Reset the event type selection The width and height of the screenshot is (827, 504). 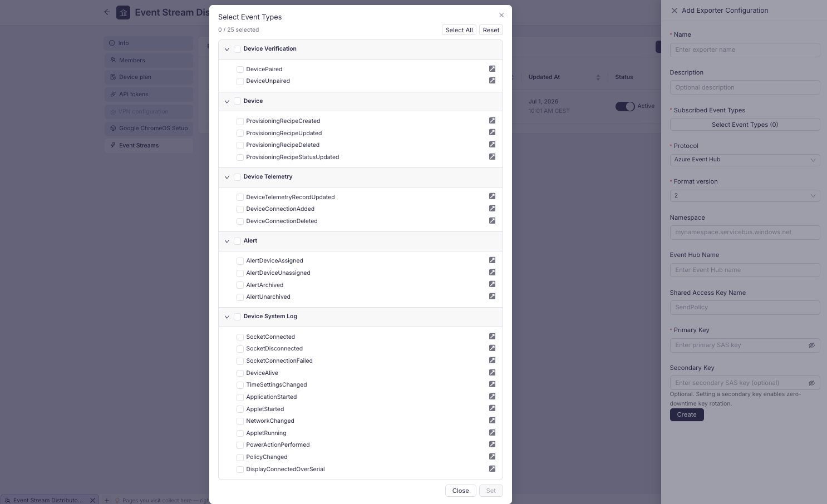point(491,30)
